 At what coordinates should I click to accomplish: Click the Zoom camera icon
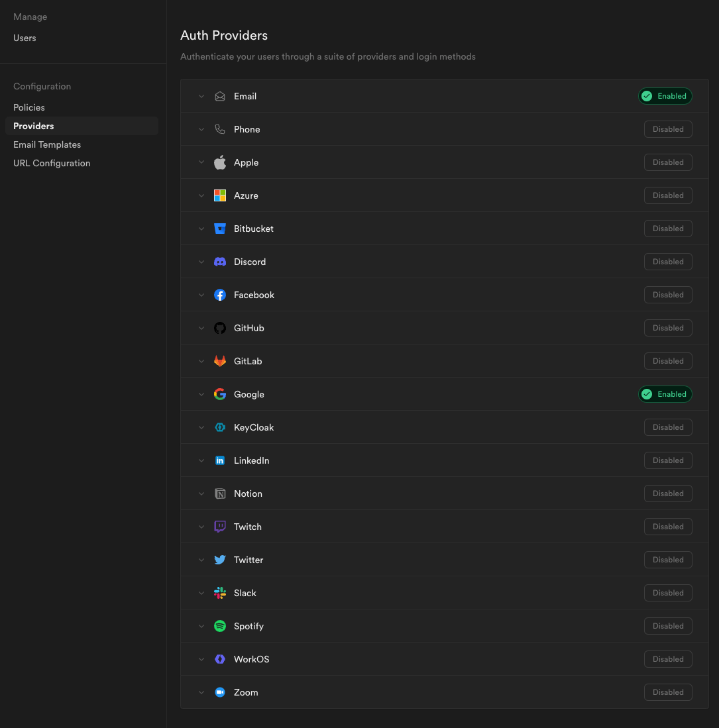point(220,692)
